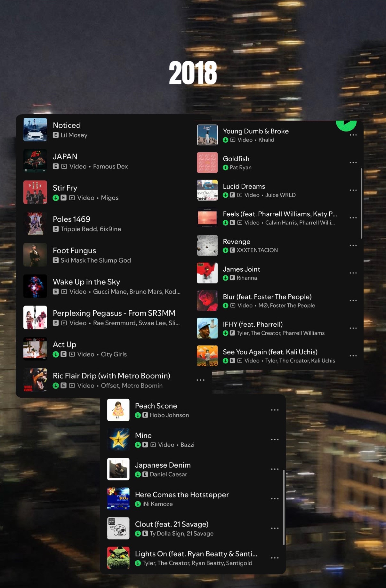Open the Noticed album cover

click(35, 130)
